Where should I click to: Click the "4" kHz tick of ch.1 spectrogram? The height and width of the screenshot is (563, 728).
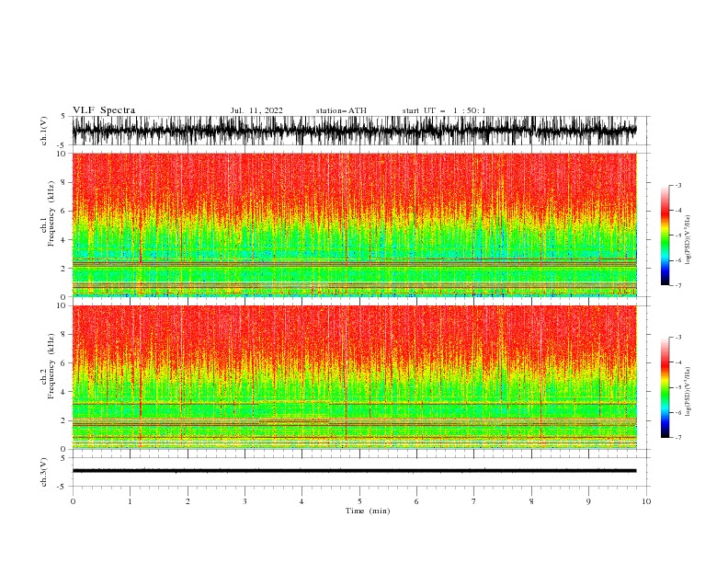coord(64,240)
